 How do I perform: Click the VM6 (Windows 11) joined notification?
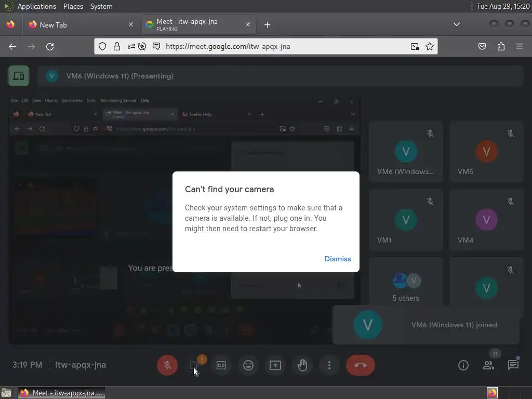click(426, 325)
